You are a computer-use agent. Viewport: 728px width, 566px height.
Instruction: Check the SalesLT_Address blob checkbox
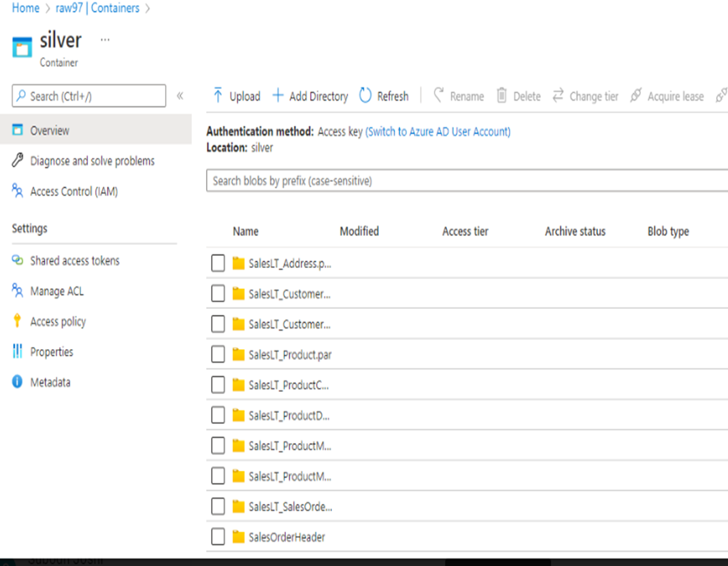pos(218,263)
